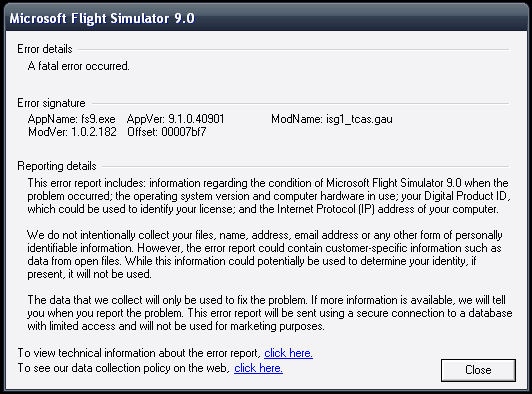Select the 'Error details' heading

[x=45, y=49]
